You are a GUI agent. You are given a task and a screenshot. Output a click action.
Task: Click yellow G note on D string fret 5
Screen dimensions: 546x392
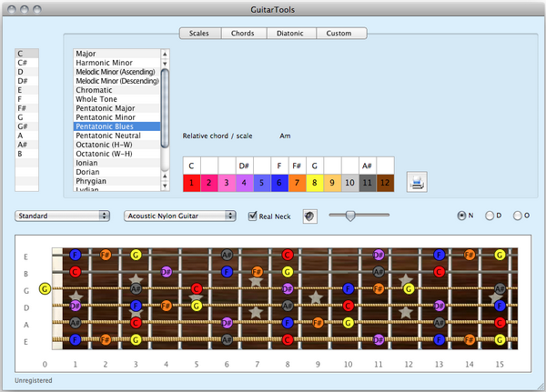pyautogui.click(x=197, y=306)
